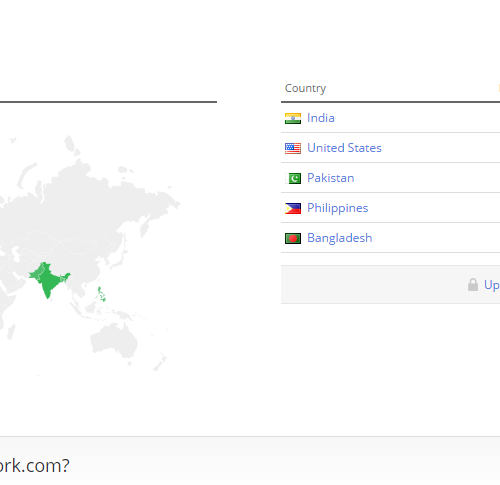Open the India country link
The image size is (500, 485).
coord(321,118)
